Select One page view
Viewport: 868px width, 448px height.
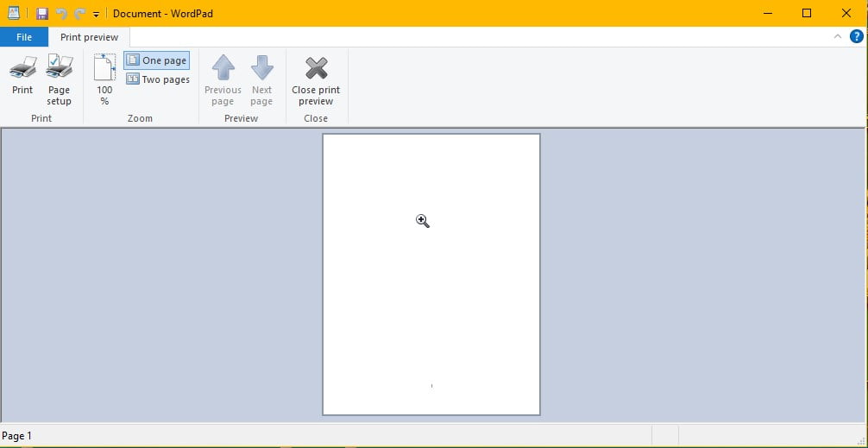click(156, 60)
